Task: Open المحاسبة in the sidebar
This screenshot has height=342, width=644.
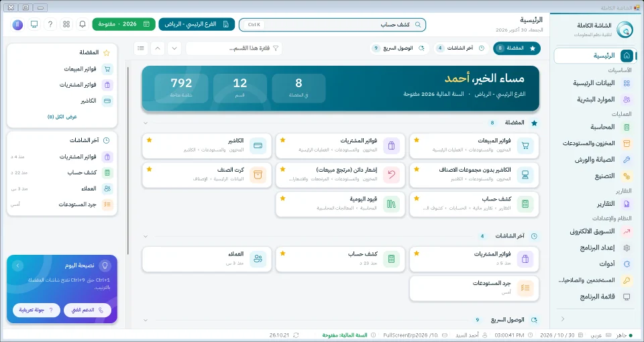Action: 595,127
